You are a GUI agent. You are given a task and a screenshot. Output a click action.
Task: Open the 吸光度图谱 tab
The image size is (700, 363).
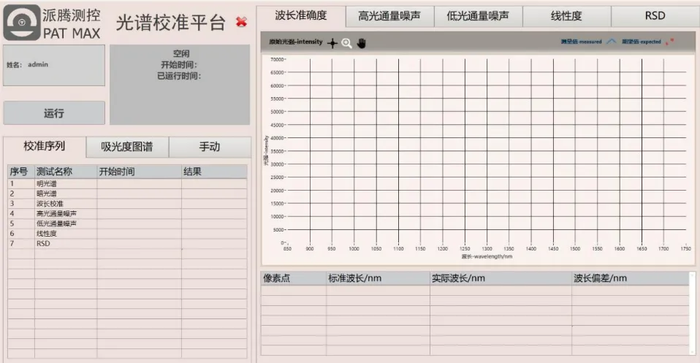pos(127,146)
